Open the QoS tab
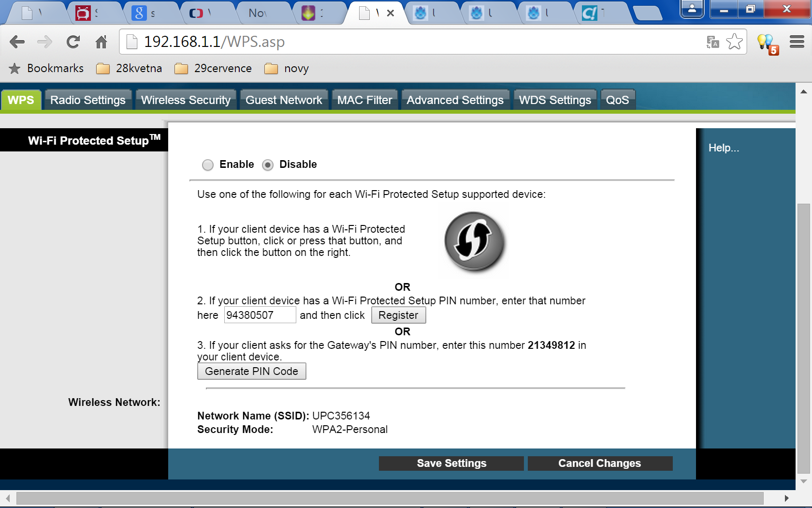 617,100
